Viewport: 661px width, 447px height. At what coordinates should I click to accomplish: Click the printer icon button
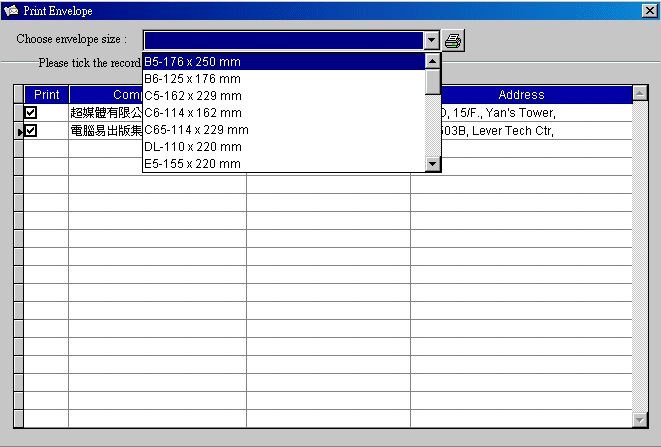(453, 40)
